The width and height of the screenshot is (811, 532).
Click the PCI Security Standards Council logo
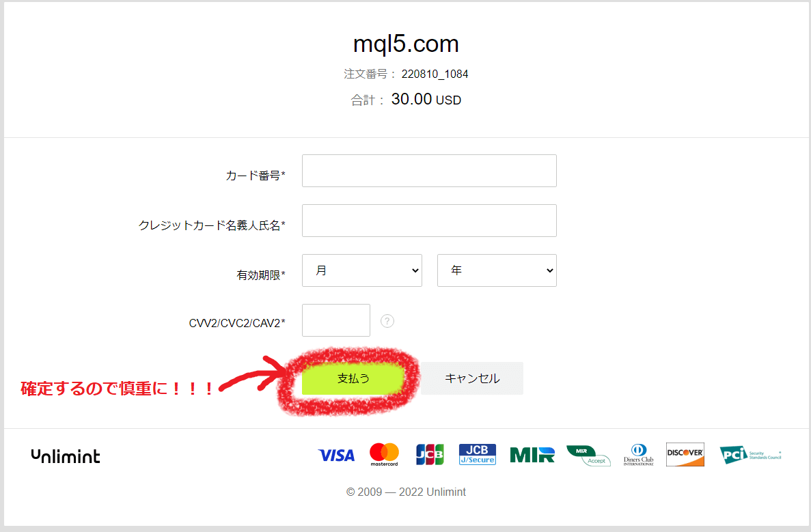750,455
